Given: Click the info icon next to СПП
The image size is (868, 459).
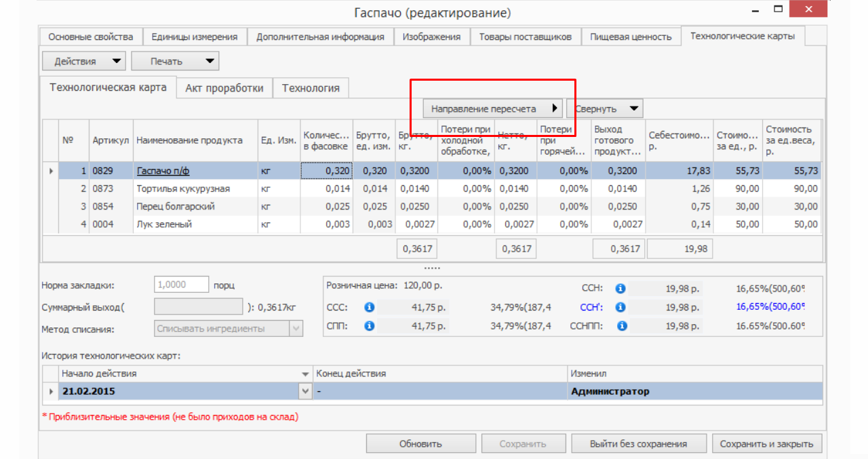Looking at the screenshot, I should pos(370,326).
